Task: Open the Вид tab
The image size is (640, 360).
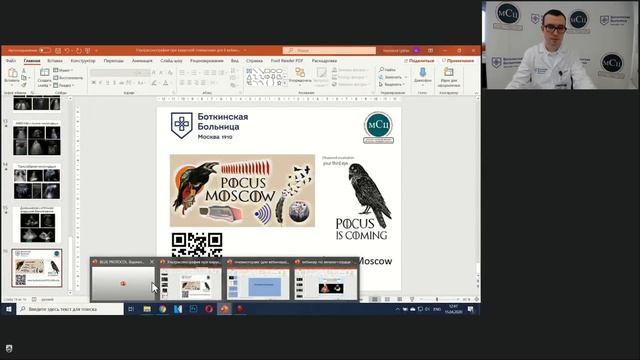Action: click(x=235, y=61)
